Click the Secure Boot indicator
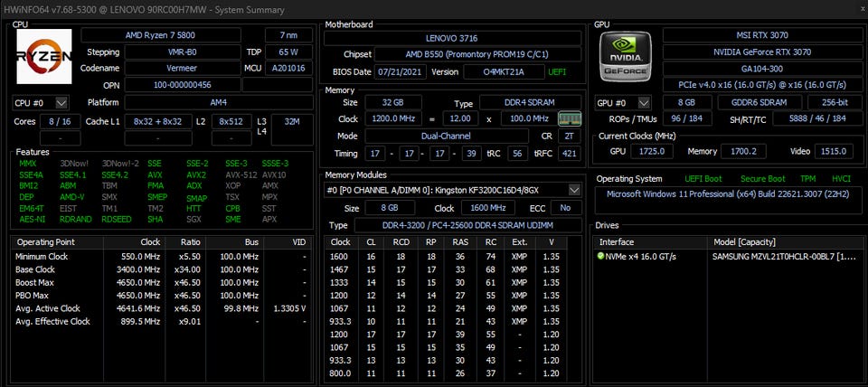Screen dimensions: 868x387 click(763, 179)
